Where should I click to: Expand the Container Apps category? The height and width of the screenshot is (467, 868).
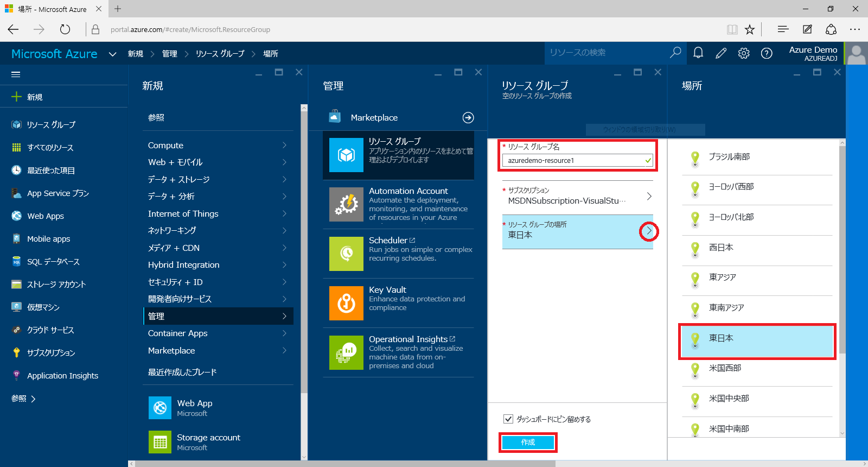[218, 333]
